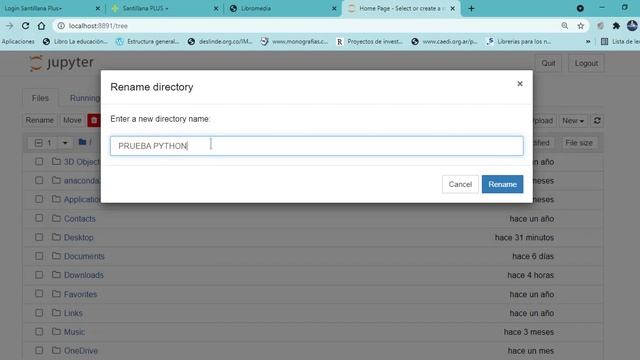Check the Music folder checkbox
The image size is (640, 360).
pyautogui.click(x=39, y=331)
